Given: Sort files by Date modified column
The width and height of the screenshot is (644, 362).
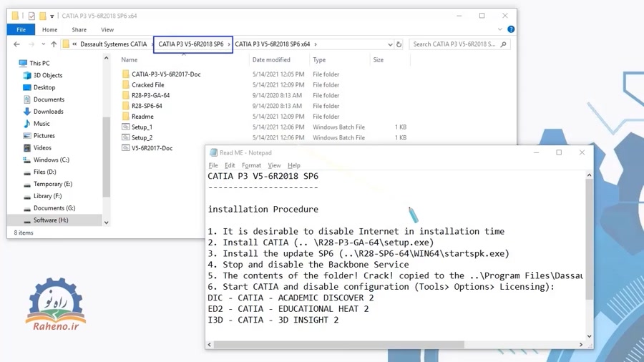Looking at the screenshot, I should click(271, 60).
